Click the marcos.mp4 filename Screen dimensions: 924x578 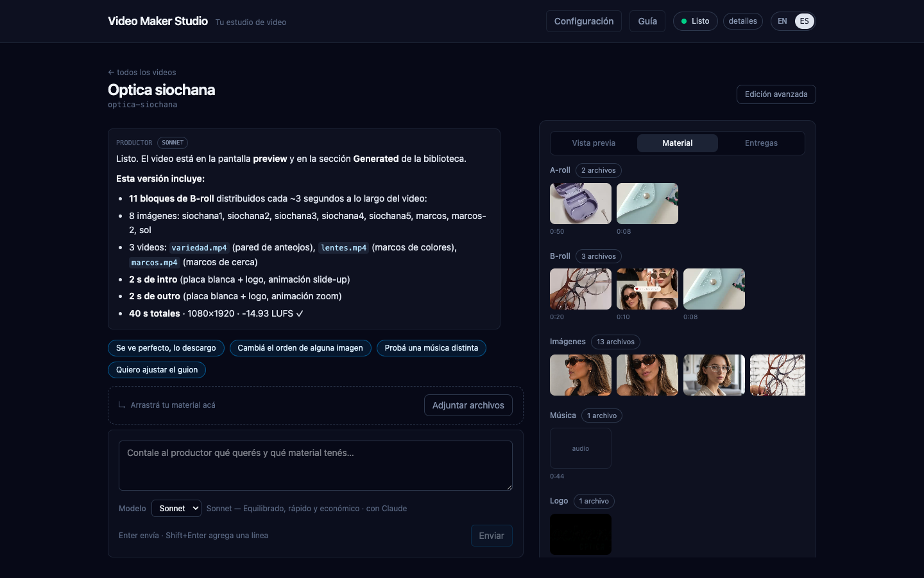point(155,263)
